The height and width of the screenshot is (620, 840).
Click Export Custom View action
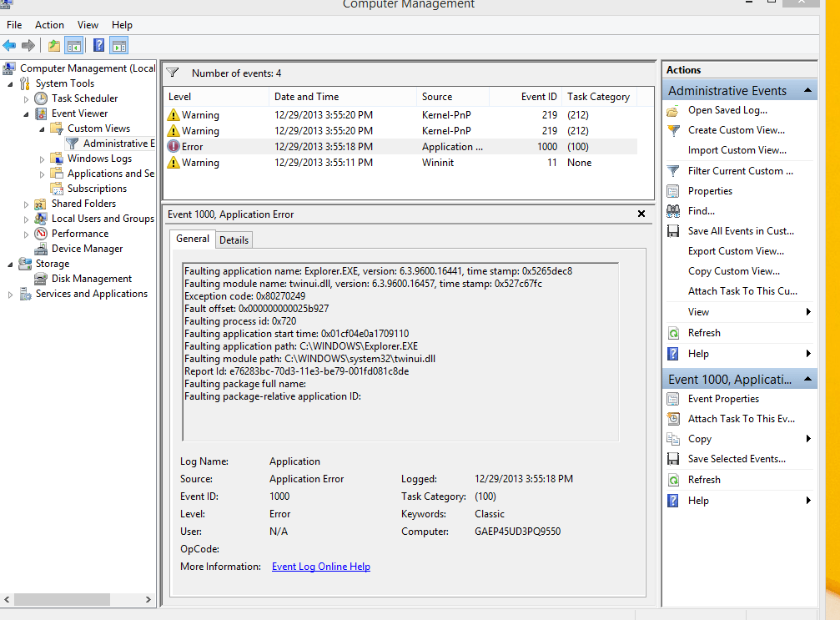[736, 251]
